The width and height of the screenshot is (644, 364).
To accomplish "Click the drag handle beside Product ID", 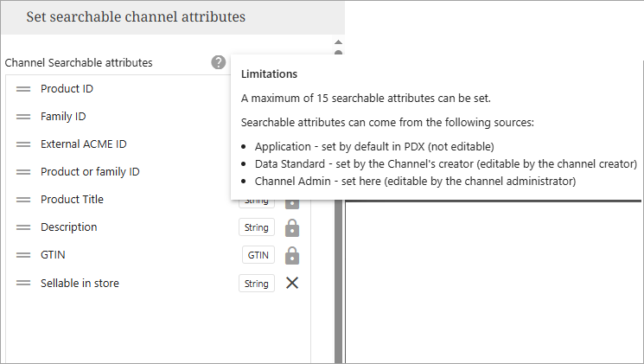I will click(x=23, y=89).
